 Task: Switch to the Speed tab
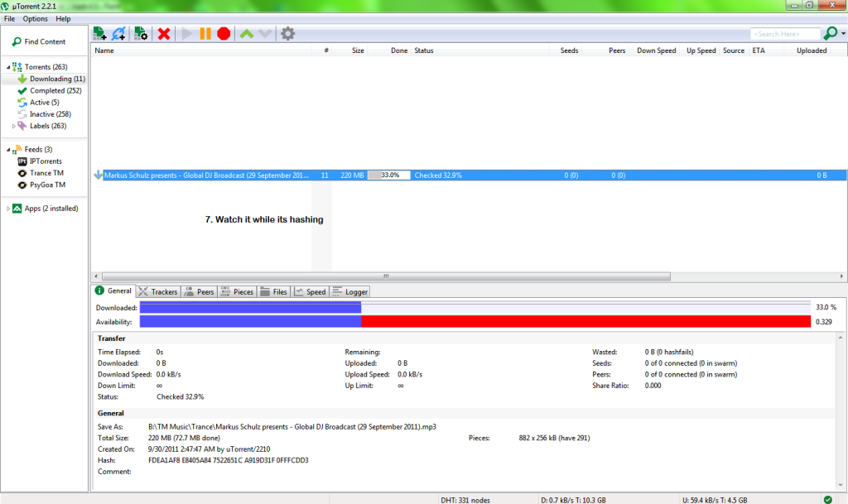[310, 291]
